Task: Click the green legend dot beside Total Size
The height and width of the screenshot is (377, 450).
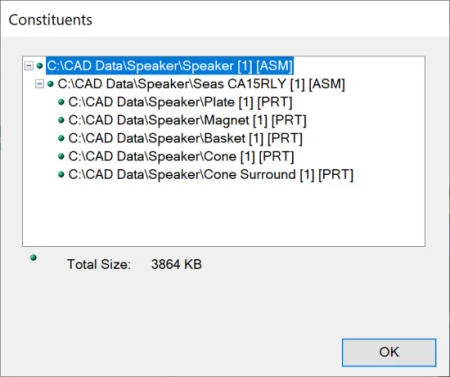Action: [x=33, y=257]
